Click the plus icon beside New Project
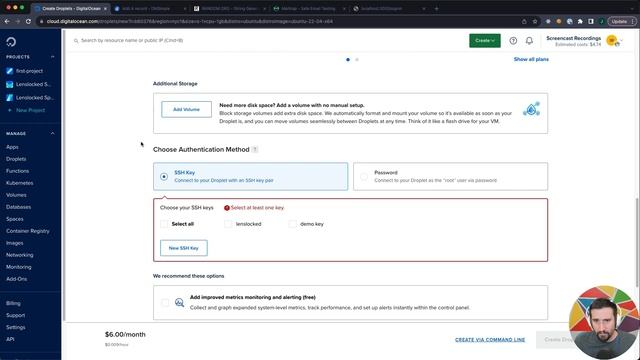 [x=10, y=110]
